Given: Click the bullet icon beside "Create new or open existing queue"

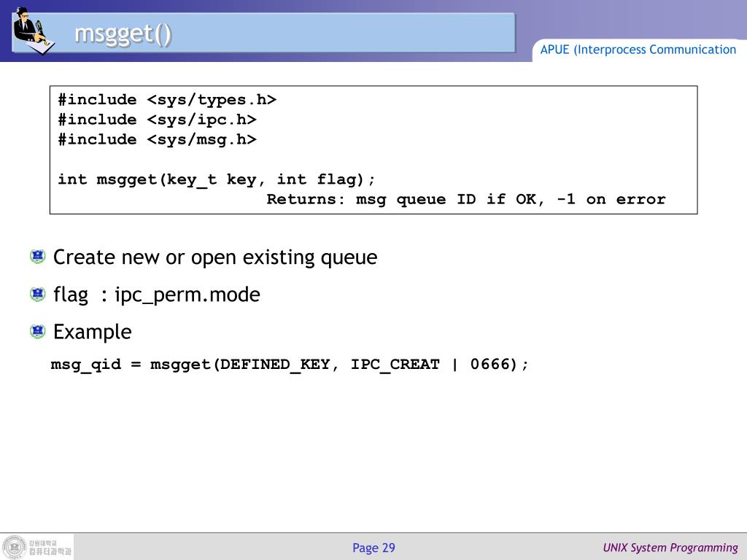Looking at the screenshot, I should click(x=38, y=256).
